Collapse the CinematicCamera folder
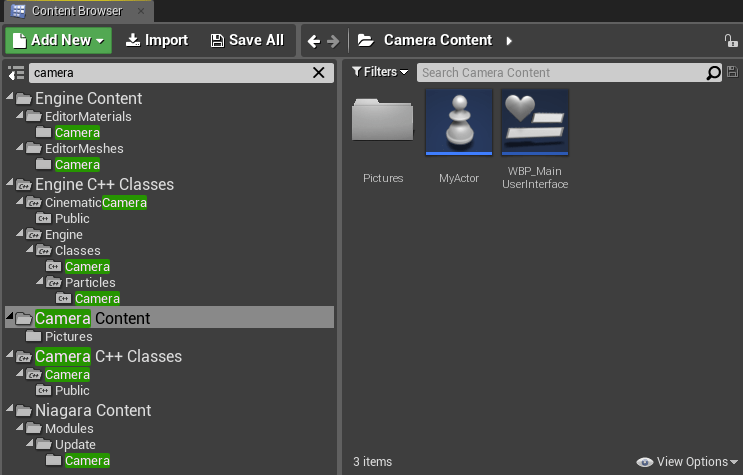Screen dimensions: 743x475 pyautogui.click(x=19, y=201)
